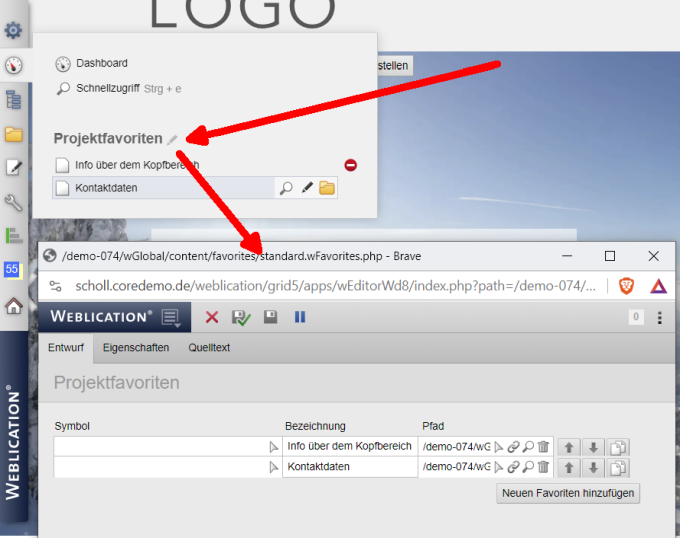
Task: Edit Kontaktdaten with black pencil icon
Action: tap(307, 188)
